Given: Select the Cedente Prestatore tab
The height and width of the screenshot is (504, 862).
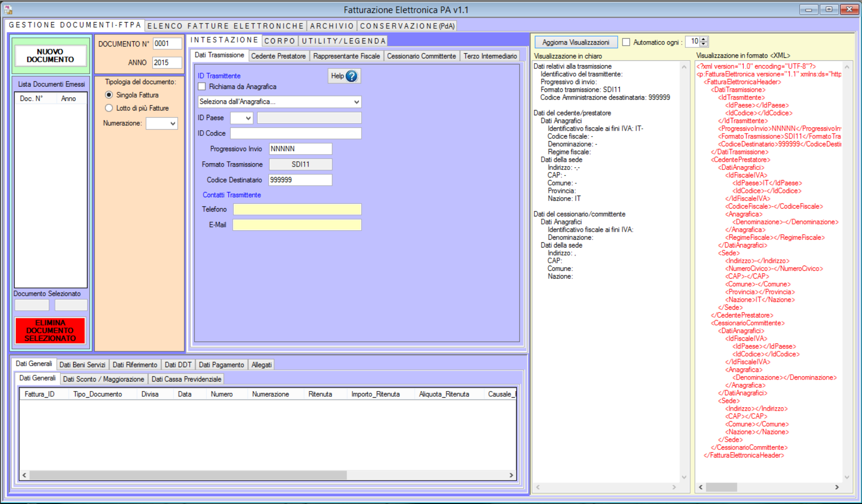Looking at the screenshot, I should (x=278, y=56).
